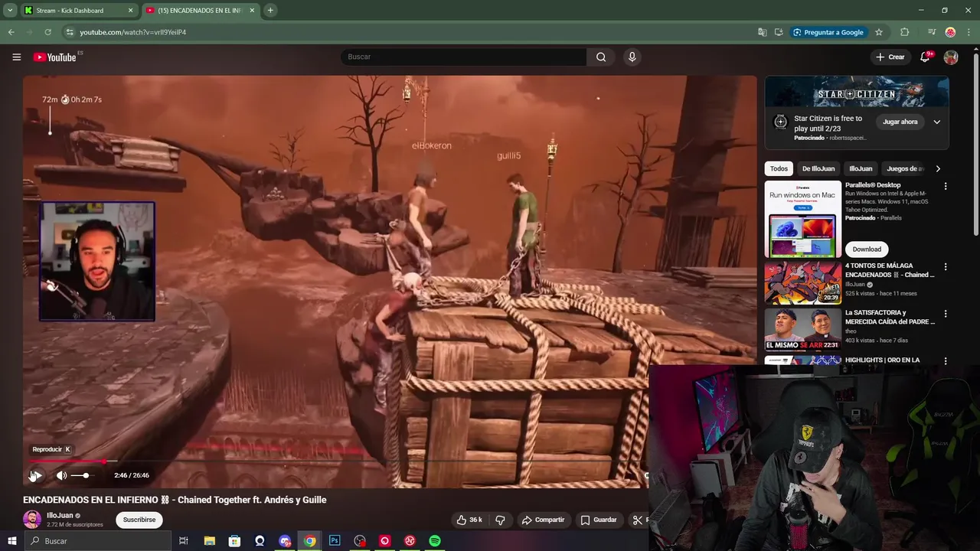The height and width of the screenshot is (551, 980).
Task: Open options for La SATISFACTORIA video
Action: click(946, 314)
